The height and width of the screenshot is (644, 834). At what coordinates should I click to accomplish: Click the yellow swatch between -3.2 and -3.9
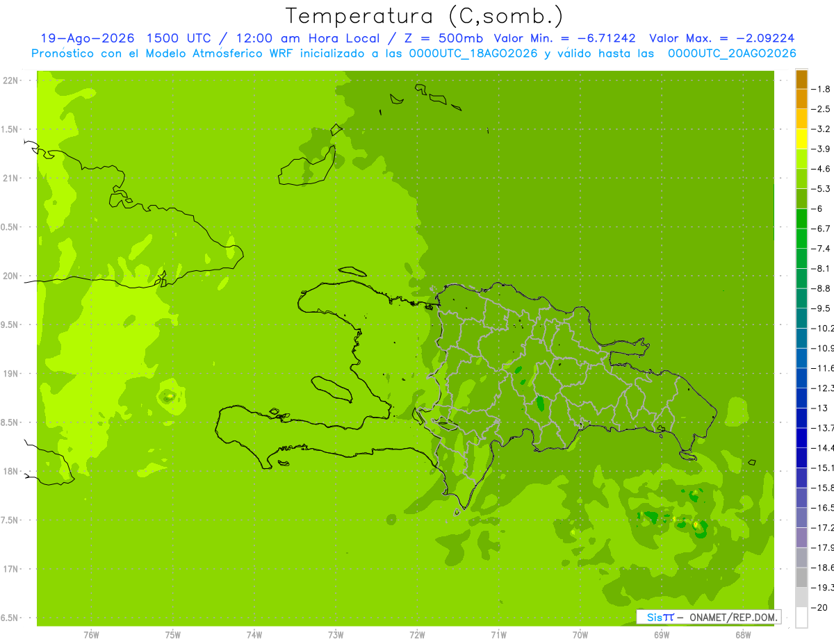click(801, 139)
